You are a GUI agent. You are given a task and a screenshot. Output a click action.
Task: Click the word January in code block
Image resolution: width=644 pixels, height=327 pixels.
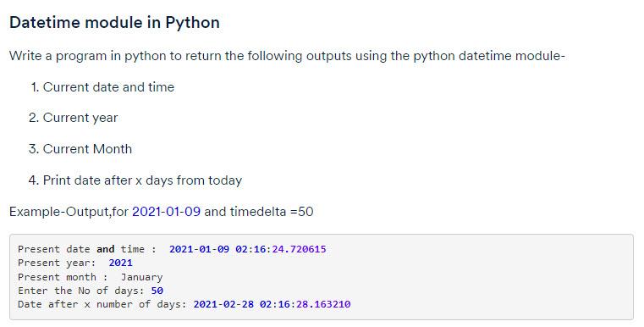click(x=141, y=277)
